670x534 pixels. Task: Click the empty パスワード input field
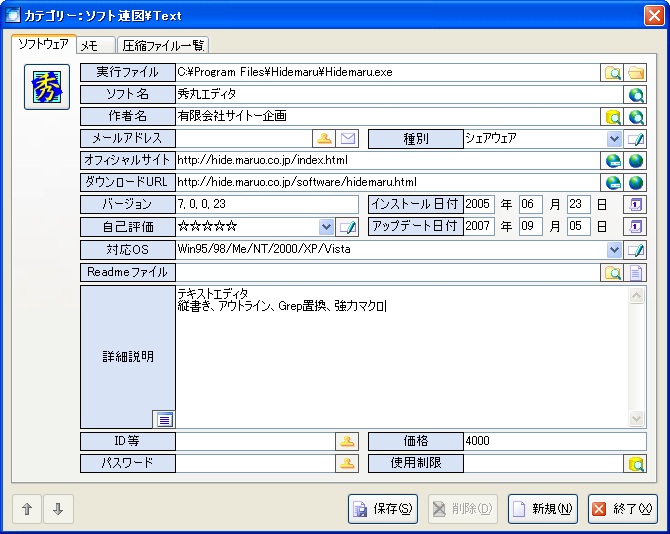[256, 464]
